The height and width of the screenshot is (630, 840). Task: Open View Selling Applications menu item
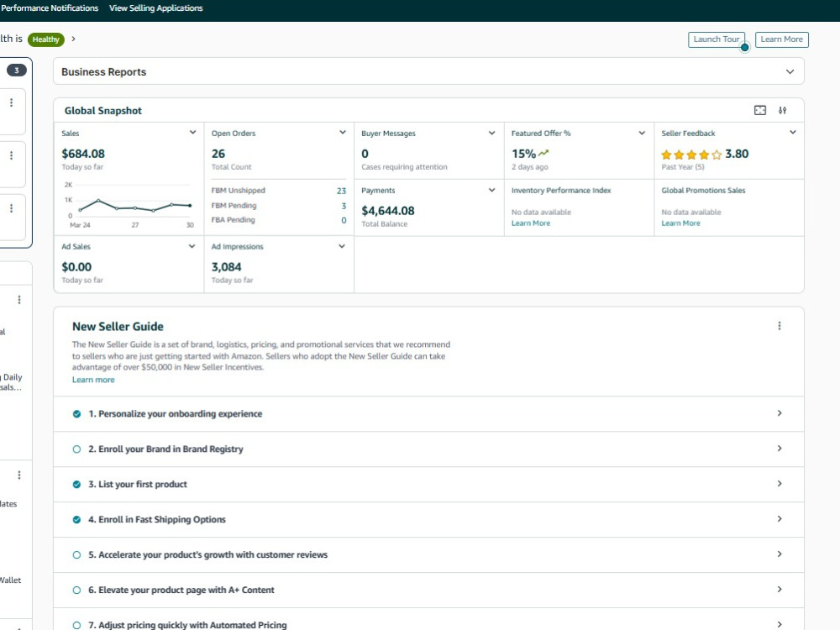pyautogui.click(x=156, y=8)
